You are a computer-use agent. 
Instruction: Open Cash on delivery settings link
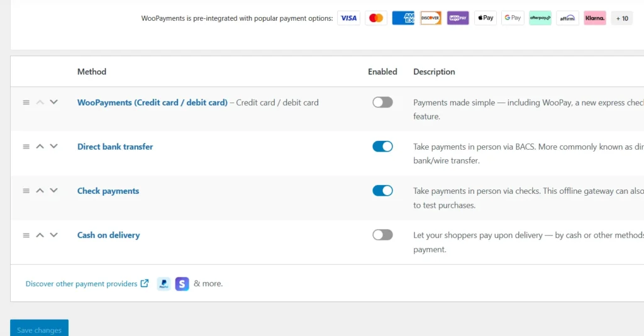108,235
